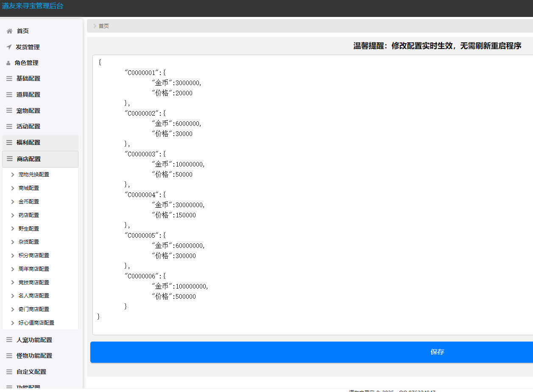Click the list icon beside 道具配置
The image size is (533, 392).
(9, 95)
